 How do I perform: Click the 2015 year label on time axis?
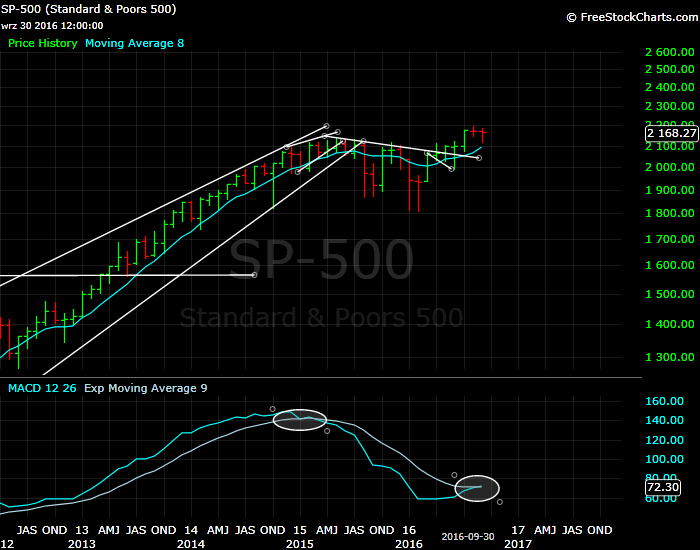[300, 544]
